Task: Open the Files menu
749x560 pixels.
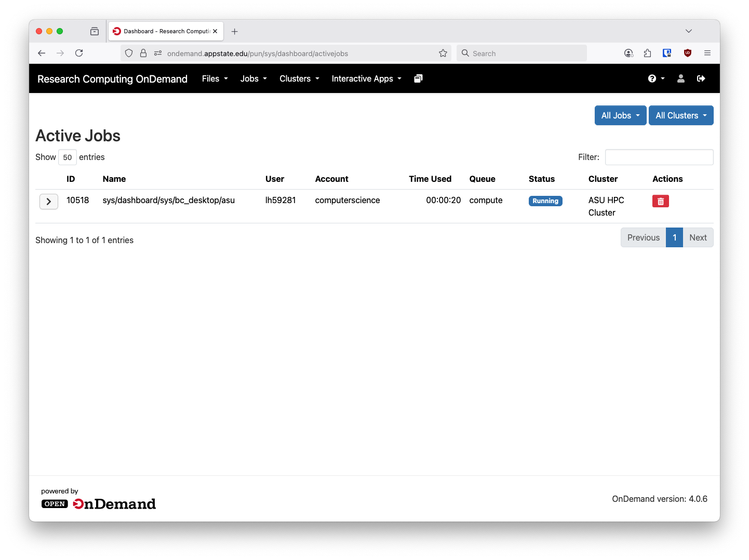Action: 215,78
